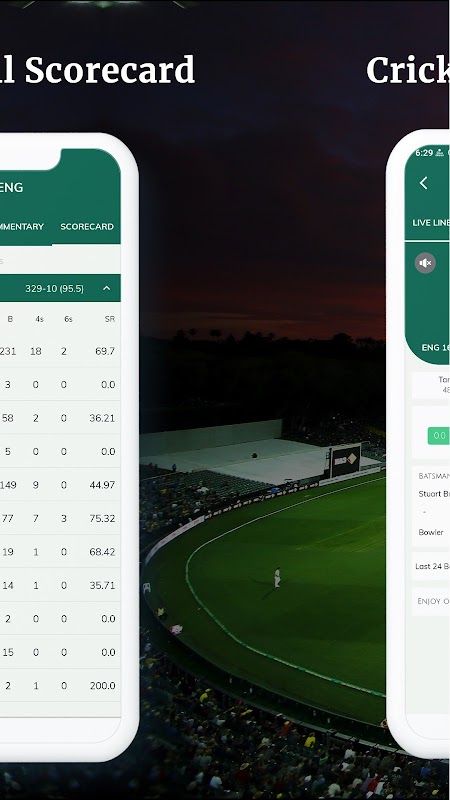
Task: Tap the ENG score text on the right phone
Action: 435,347
